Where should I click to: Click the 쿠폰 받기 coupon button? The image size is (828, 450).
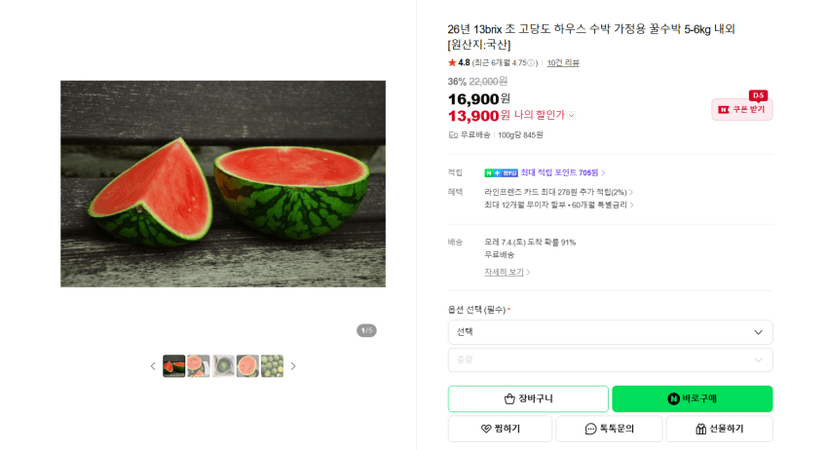coord(742,109)
